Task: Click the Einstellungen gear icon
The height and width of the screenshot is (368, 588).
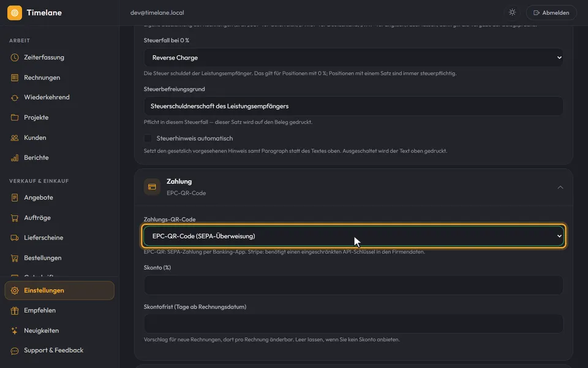Action: pos(15,291)
